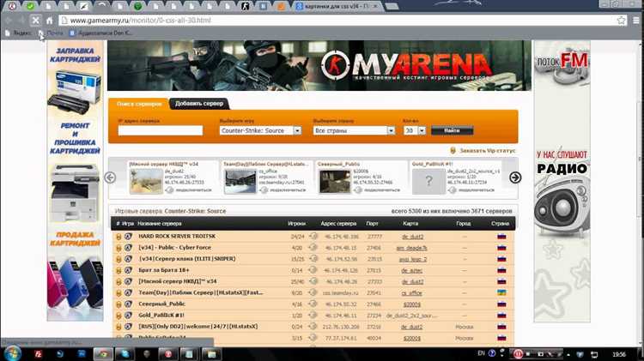Click connect icon in Северный_Public table row
The height and width of the screenshot is (361, 644).
click(313, 304)
